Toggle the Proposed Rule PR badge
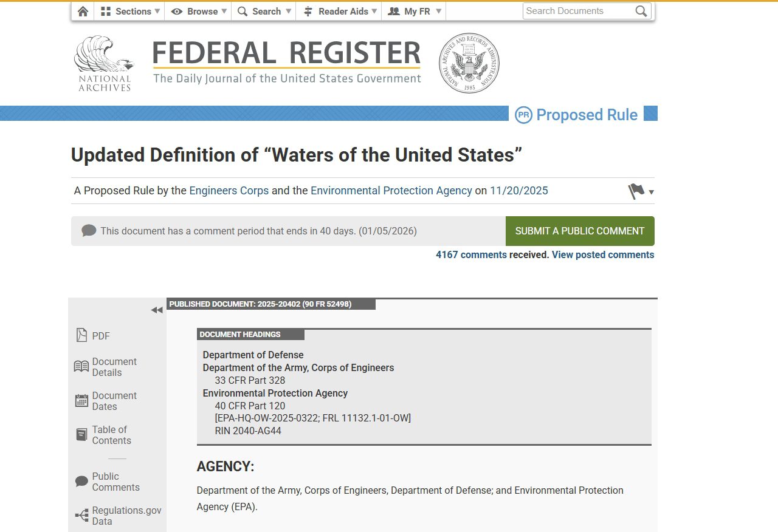 (523, 114)
